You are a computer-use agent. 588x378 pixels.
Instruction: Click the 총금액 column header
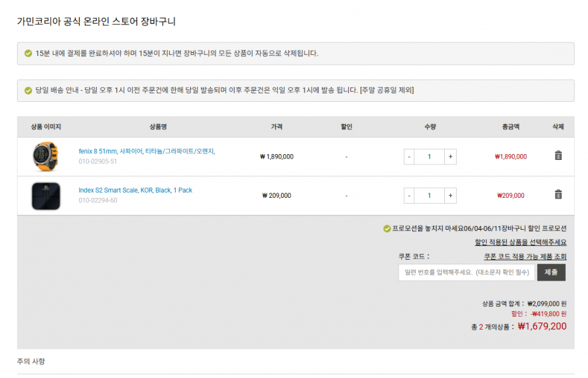tap(511, 127)
